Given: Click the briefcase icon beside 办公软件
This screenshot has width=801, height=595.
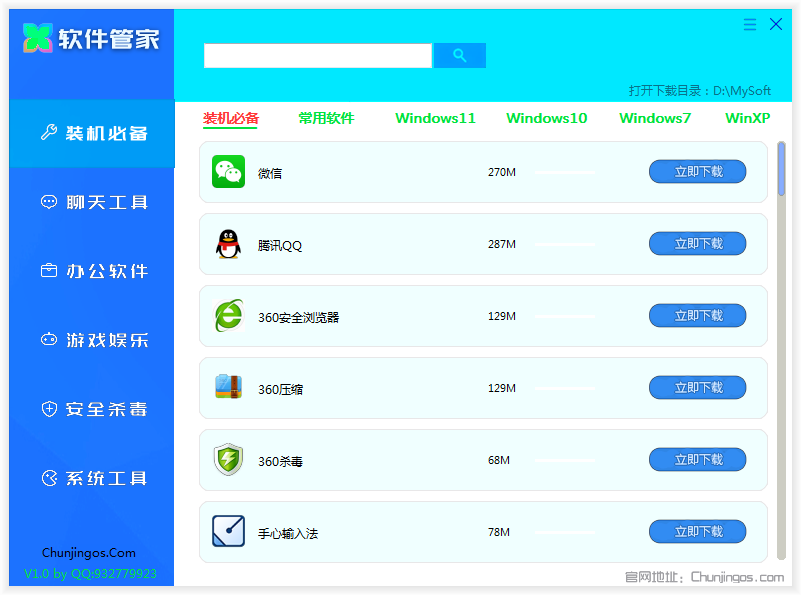Looking at the screenshot, I should tap(49, 270).
